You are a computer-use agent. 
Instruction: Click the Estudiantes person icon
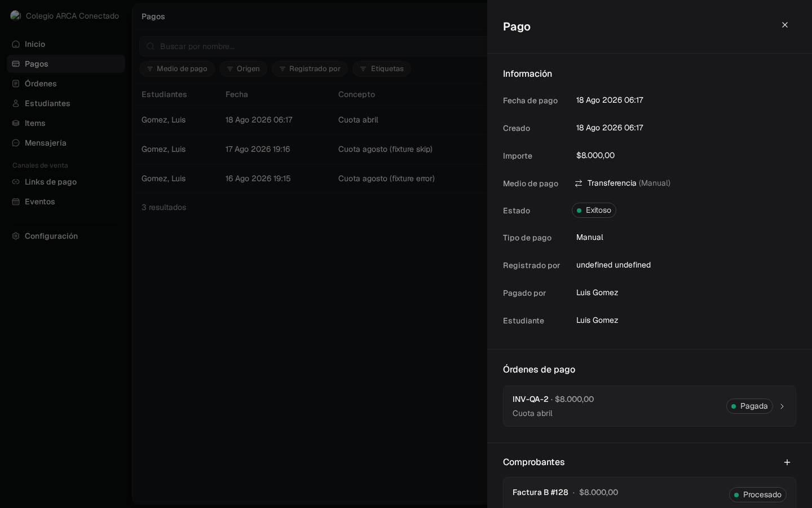pos(16,103)
